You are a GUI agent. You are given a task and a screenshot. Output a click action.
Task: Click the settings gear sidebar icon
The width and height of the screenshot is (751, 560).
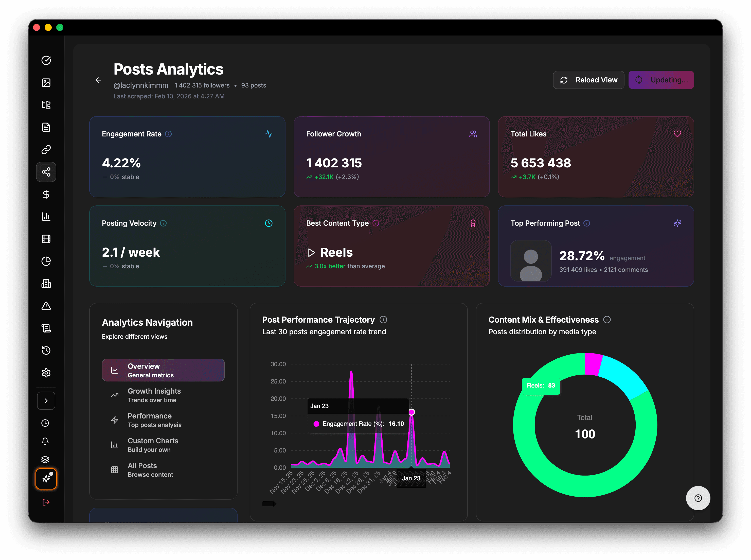46,373
